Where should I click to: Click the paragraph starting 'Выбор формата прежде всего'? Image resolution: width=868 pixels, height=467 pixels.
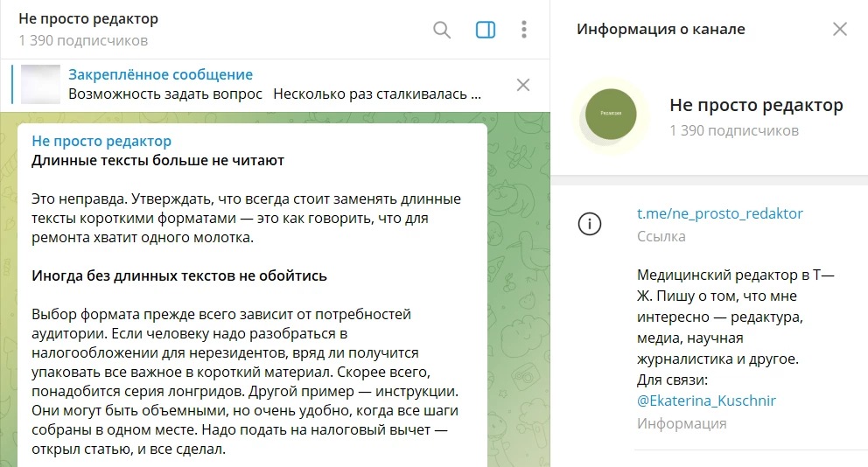point(245,382)
